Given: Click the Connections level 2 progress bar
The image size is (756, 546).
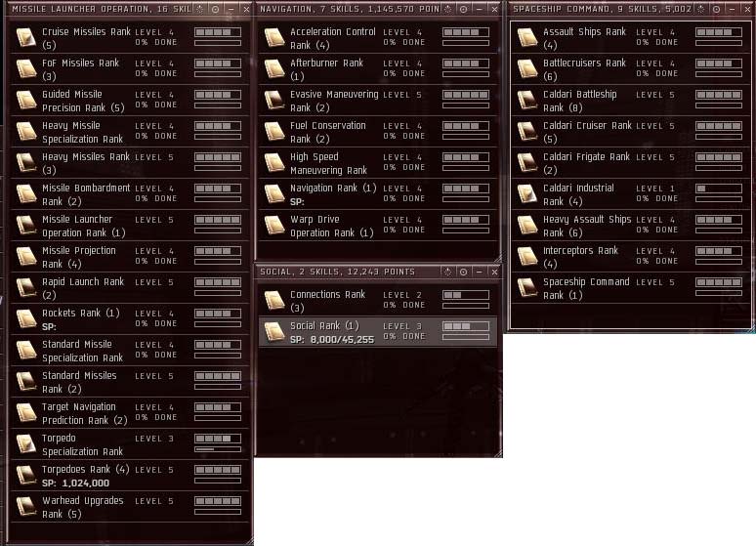Looking at the screenshot, I should point(466,295).
